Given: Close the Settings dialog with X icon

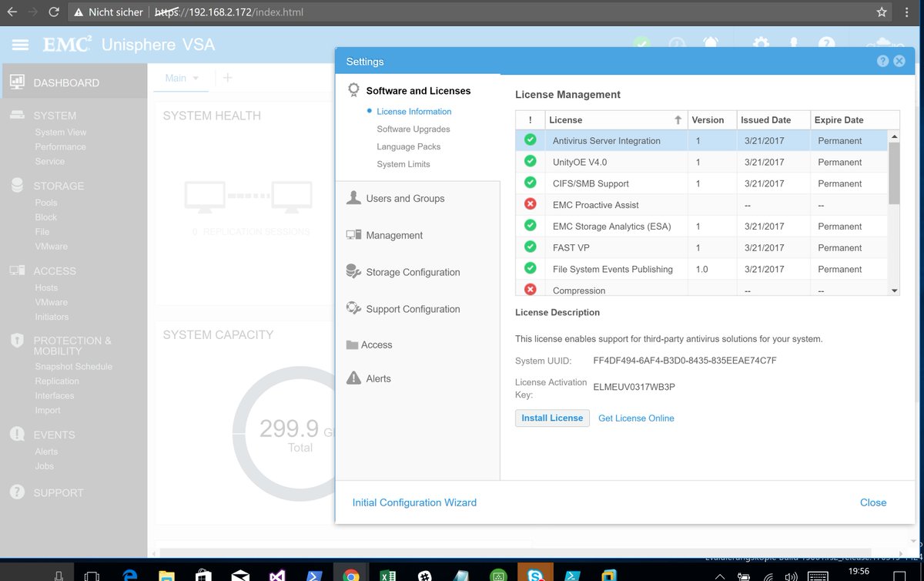Looking at the screenshot, I should click(x=899, y=62).
